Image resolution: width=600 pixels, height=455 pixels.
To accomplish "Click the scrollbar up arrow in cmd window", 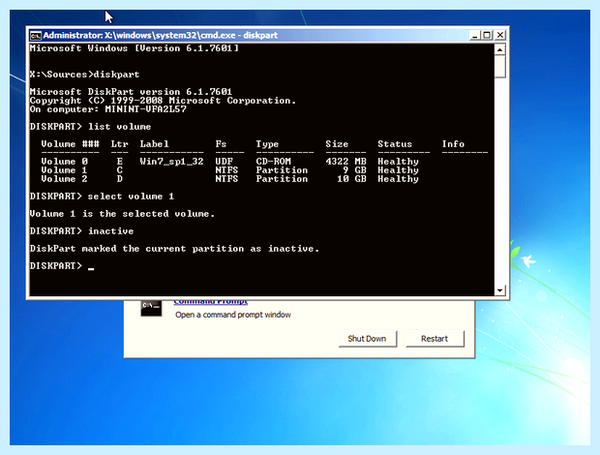I will click(500, 50).
